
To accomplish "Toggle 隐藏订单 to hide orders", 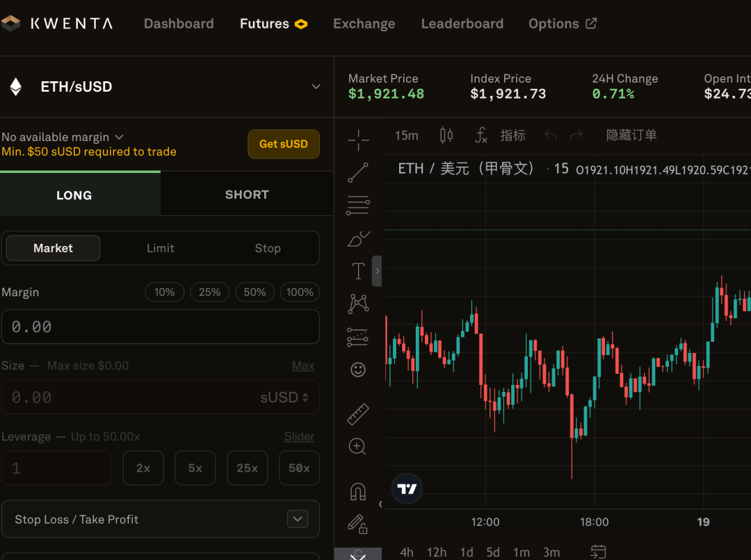I will (x=631, y=135).
